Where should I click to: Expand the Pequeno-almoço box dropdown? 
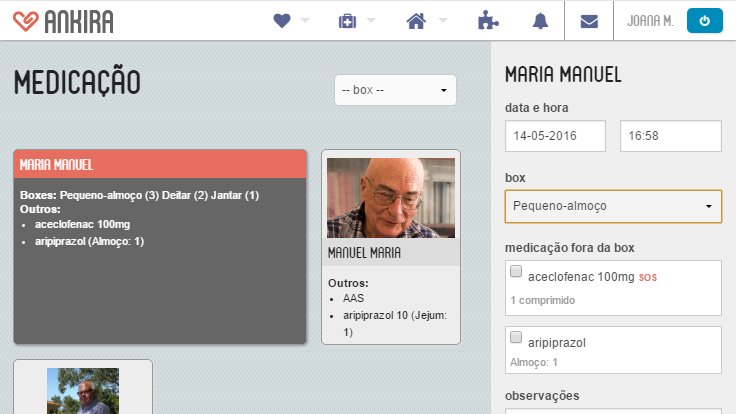click(x=612, y=206)
